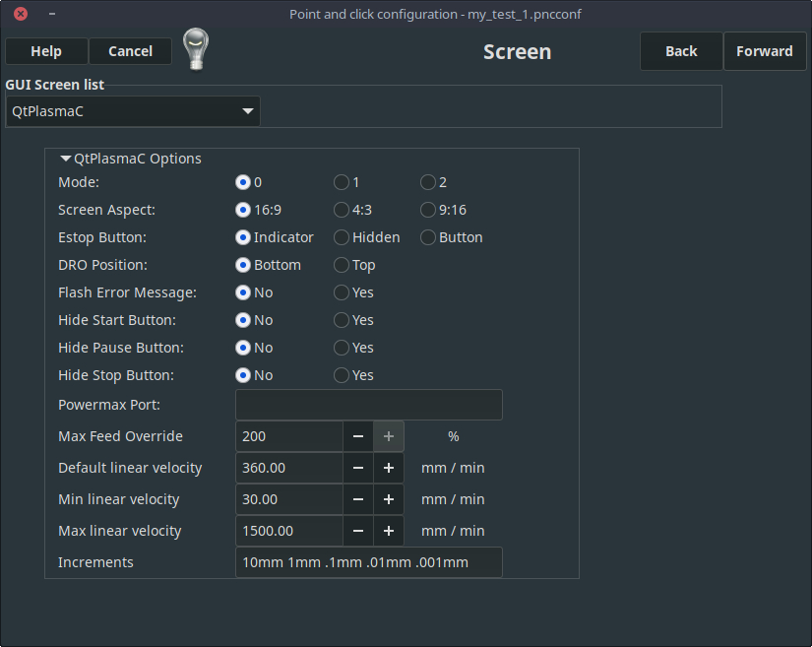This screenshot has height=647, width=812.
Task: Enable Flash Error Message
Action: pos(340,291)
